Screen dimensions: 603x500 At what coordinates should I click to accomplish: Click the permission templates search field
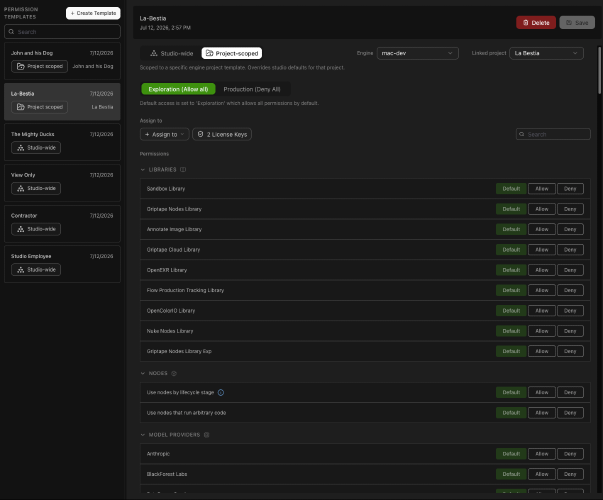(x=62, y=32)
